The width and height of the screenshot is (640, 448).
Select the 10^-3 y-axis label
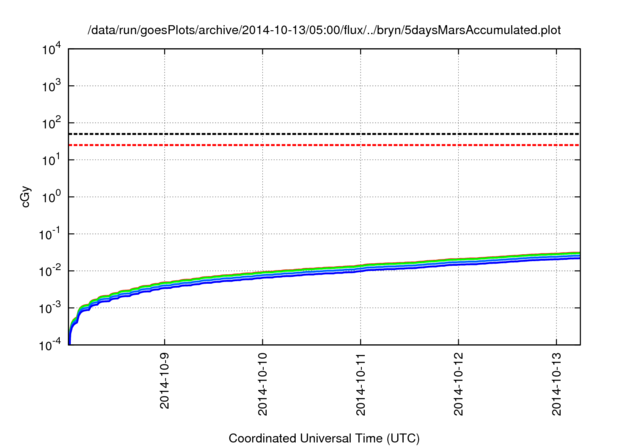[x=50, y=309]
